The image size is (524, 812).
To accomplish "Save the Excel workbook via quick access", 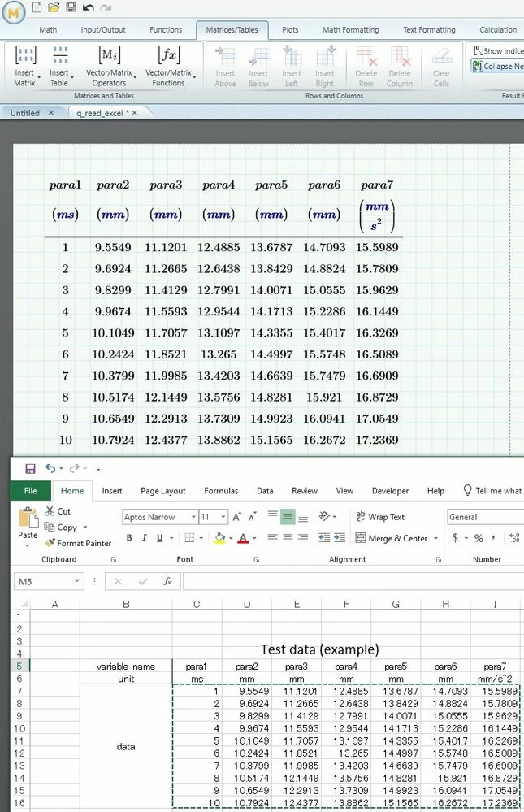I will tap(31, 469).
